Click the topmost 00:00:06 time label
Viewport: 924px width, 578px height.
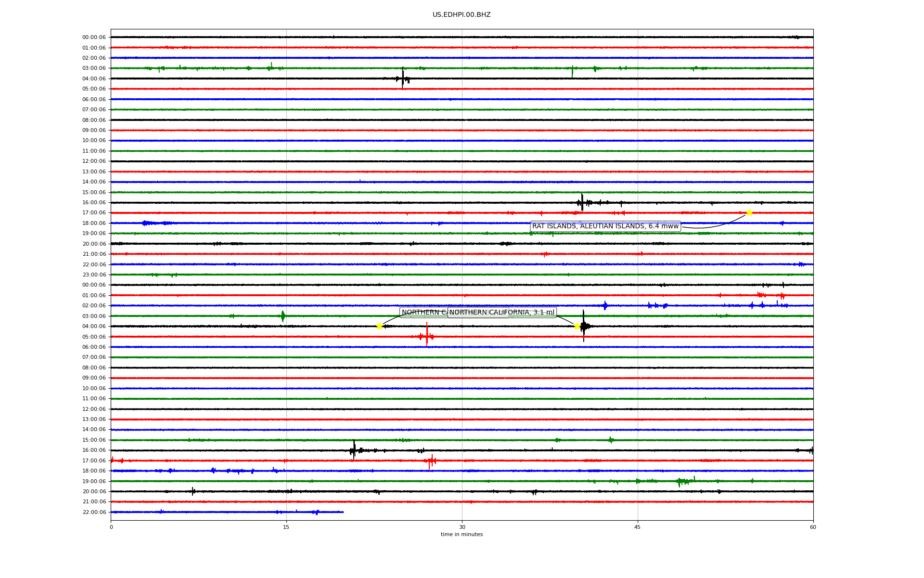pos(94,37)
